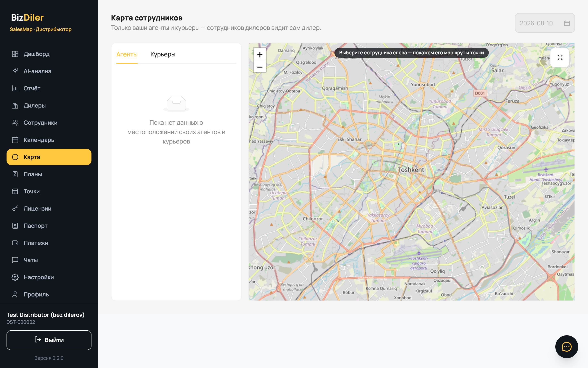Go to Отчёт section
The width and height of the screenshot is (588, 368).
click(x=49, y=88)
